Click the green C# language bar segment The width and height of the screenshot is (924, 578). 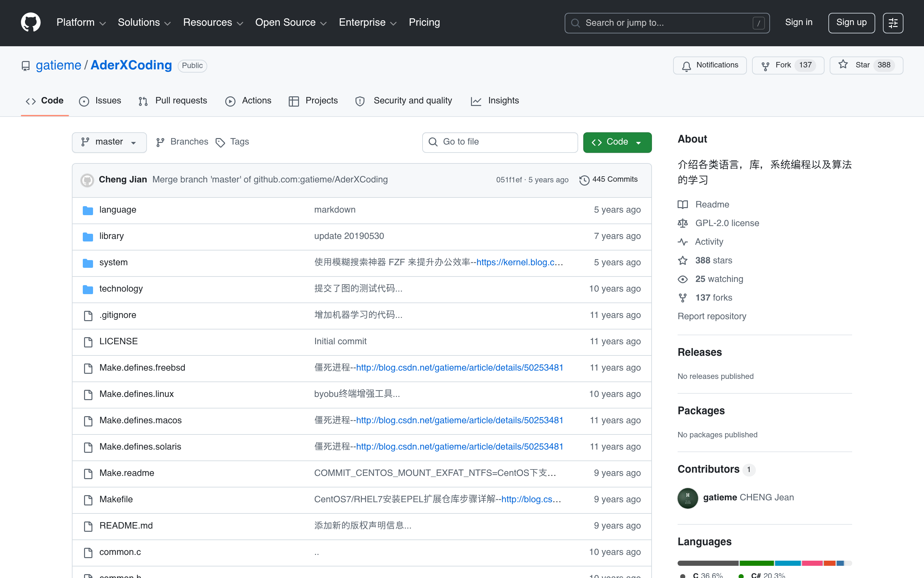coord(757,563)
